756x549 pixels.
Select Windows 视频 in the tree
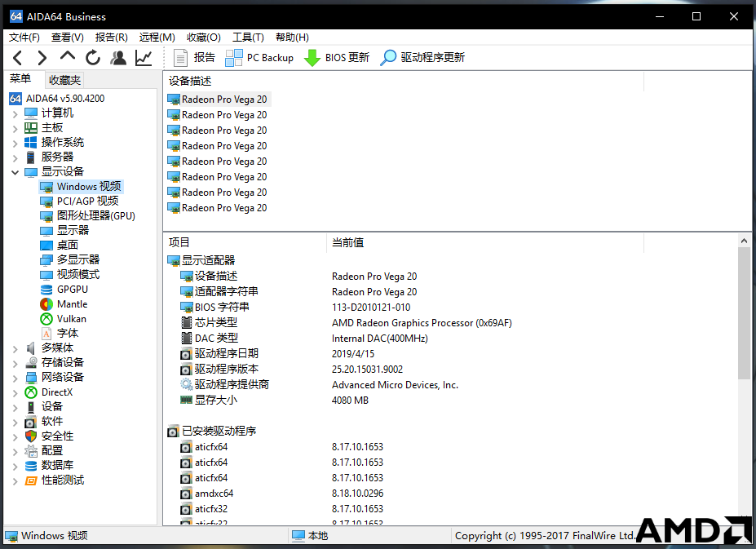coord(81,187)
